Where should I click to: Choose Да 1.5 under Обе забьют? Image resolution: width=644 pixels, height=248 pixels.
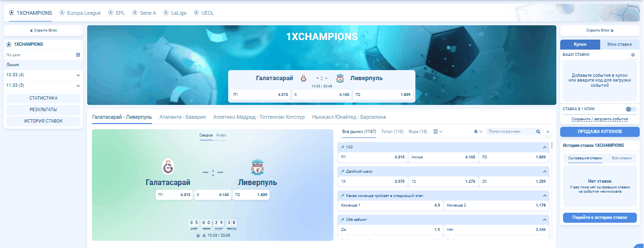pyautogui.click(x=390, y=229)
